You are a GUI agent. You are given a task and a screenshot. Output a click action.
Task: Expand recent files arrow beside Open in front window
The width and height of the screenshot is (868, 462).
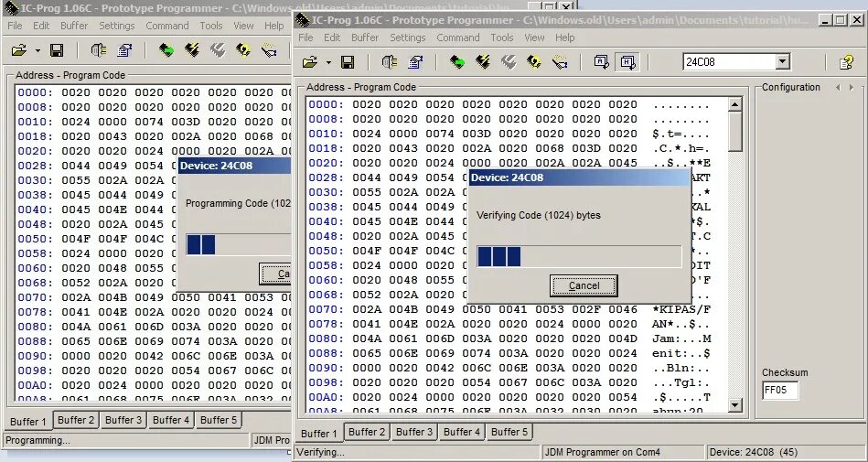click(x=328, y=62)
